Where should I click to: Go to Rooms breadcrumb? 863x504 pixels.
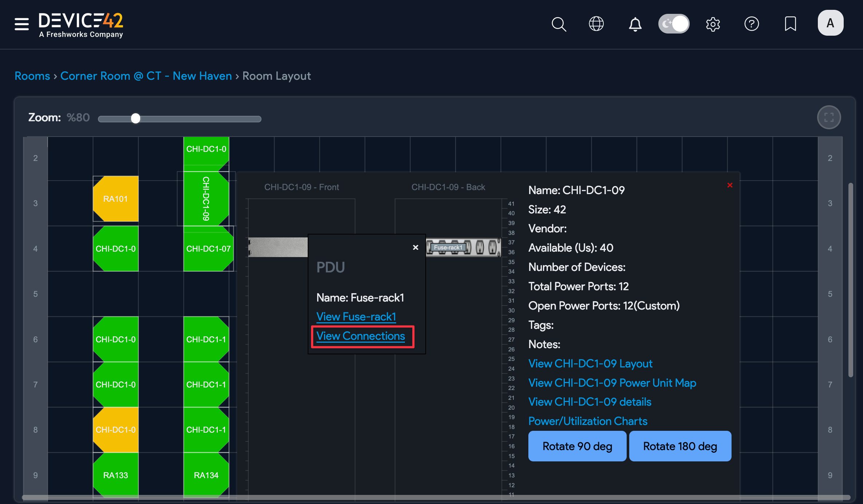point(32,76)
